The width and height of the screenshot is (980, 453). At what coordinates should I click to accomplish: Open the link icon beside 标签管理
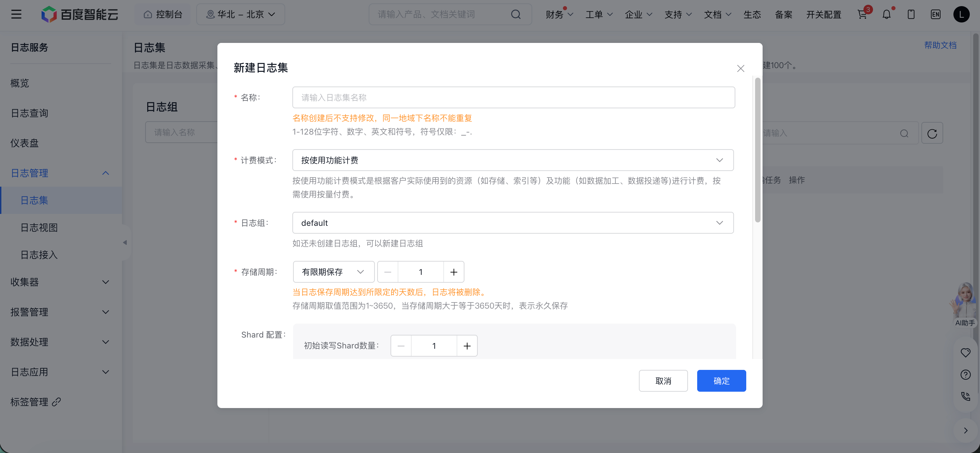tap(56, 402)
